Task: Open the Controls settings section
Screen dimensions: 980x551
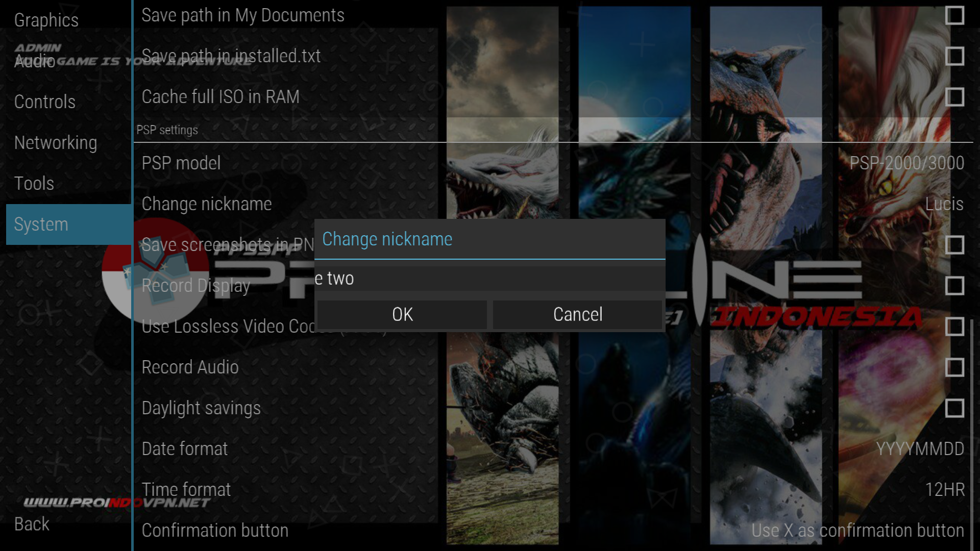Action: click(x=45, y=102)
